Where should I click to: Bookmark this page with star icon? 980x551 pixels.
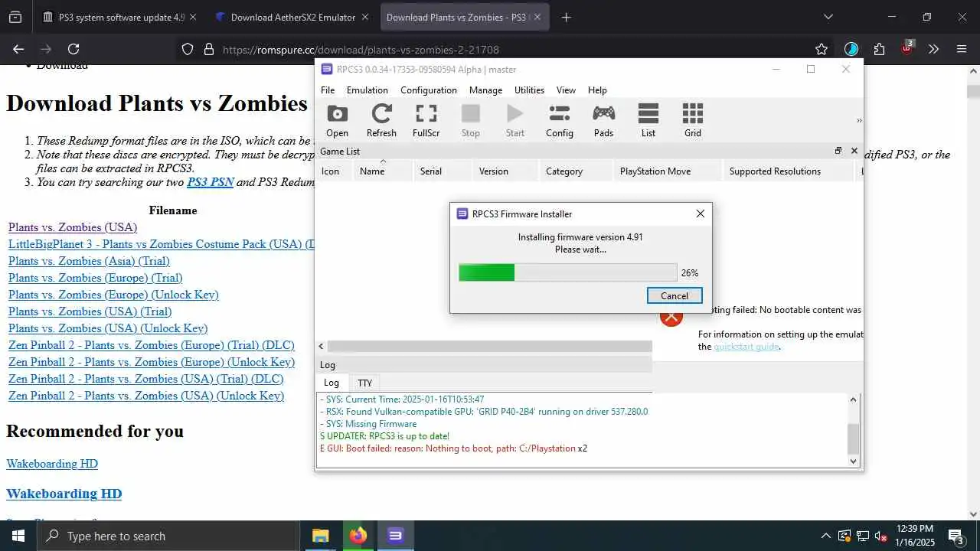point(822,49)
